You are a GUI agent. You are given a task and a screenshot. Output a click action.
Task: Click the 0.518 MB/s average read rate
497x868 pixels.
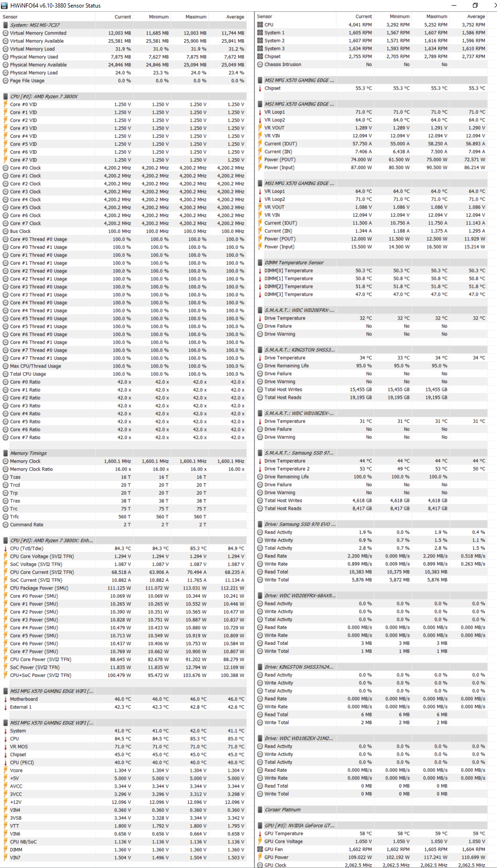point(473,556)
